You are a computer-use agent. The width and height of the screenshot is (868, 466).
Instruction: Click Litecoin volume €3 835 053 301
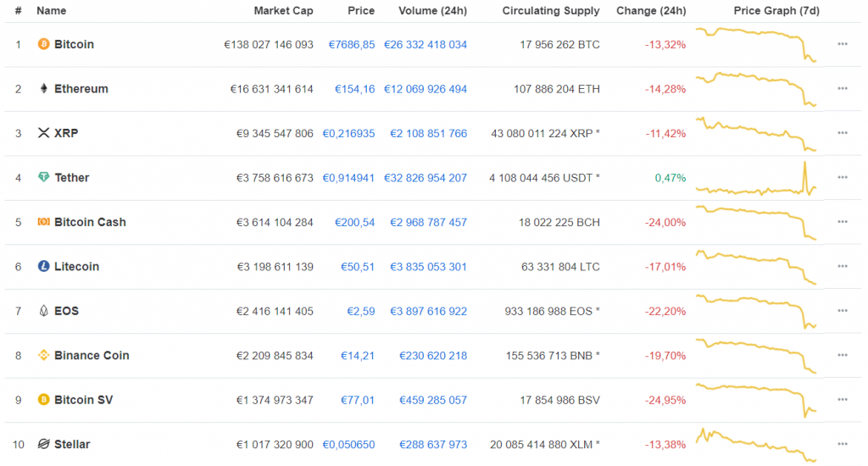click(428, 267)
